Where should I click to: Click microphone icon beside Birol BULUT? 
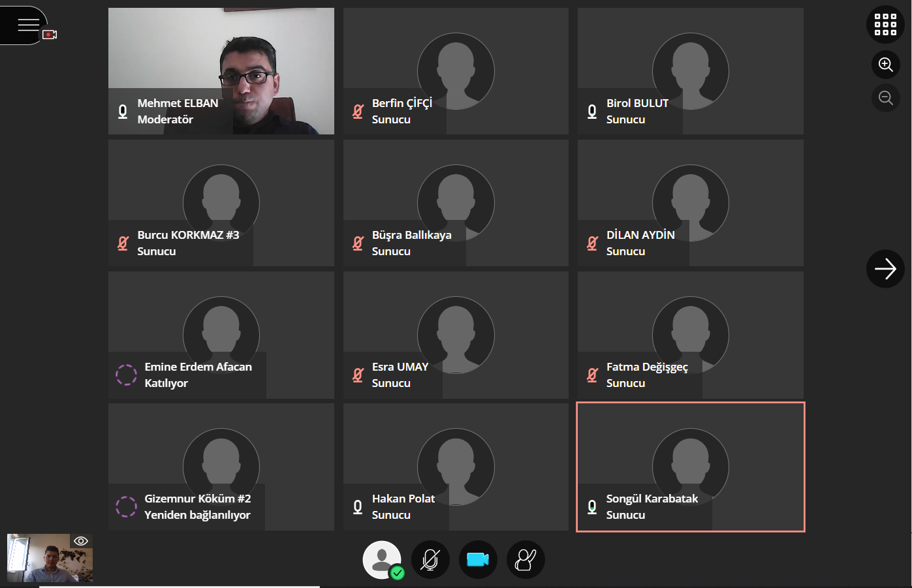pyautogui.click(x=592, y=112)
